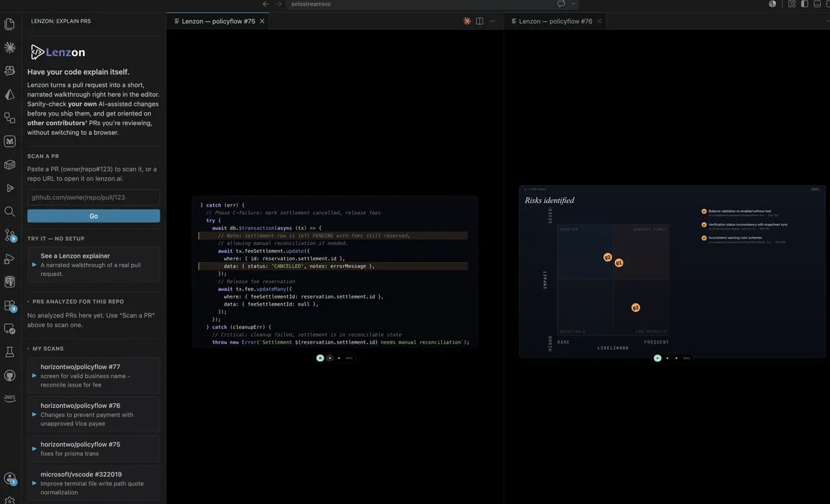Click the stop button in #75 walkthrough
This screenshot has width=830, height=504.
pyautogui.click(x=330, y=358)
